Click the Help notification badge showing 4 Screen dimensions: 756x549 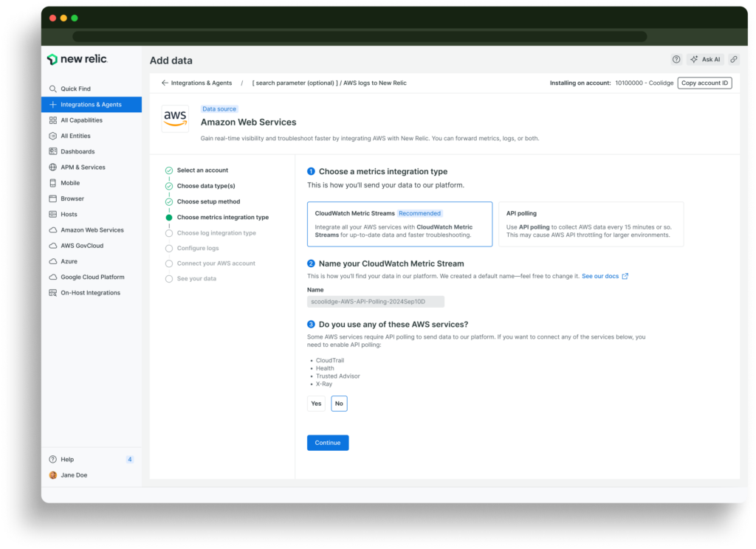pyautogui.click(x=130, y=460)
